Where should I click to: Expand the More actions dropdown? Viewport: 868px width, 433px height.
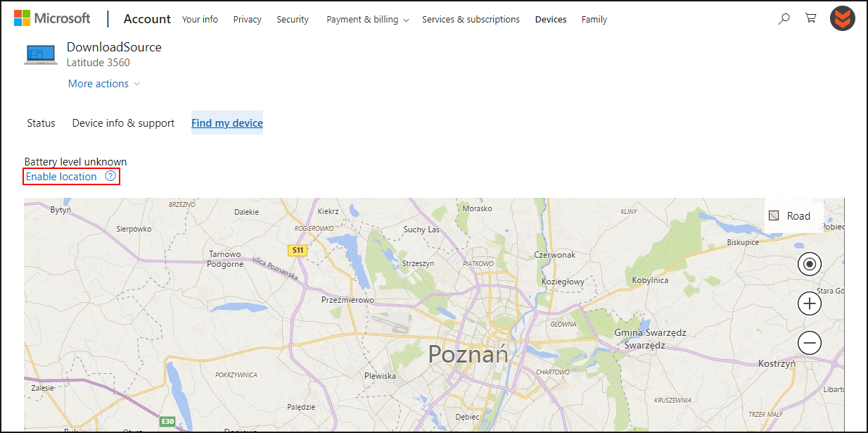[x=104, y=84]
